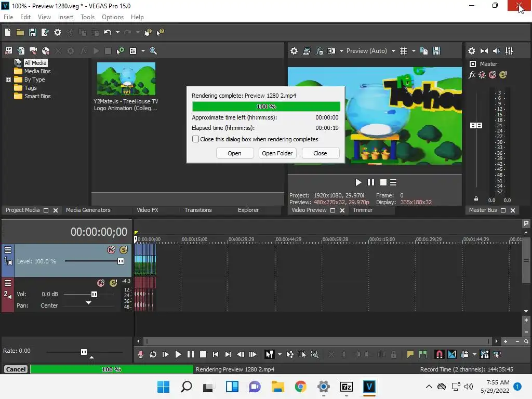Open media views dropdown arrow

coord(143,51)
